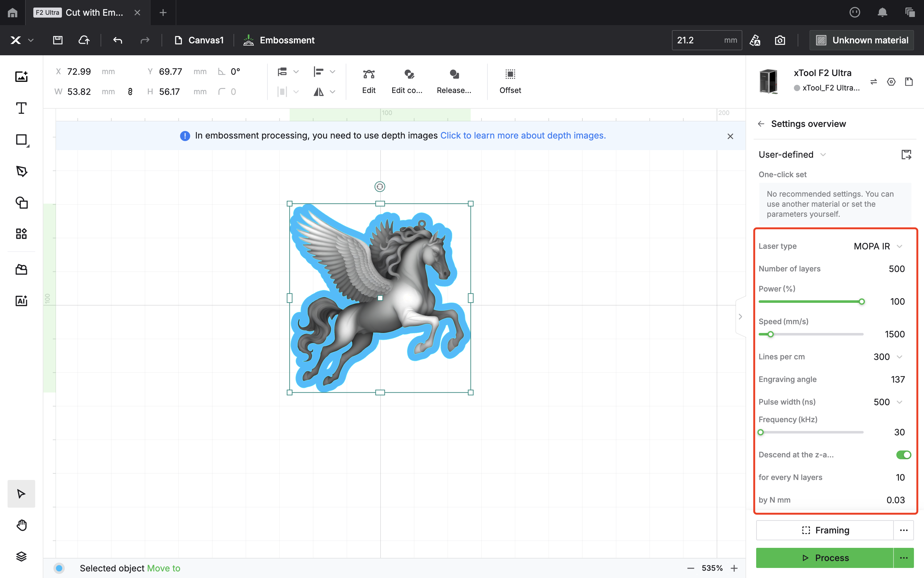Open the User-defined preset dropdown
924x578 pixels.
pos(792,155)
